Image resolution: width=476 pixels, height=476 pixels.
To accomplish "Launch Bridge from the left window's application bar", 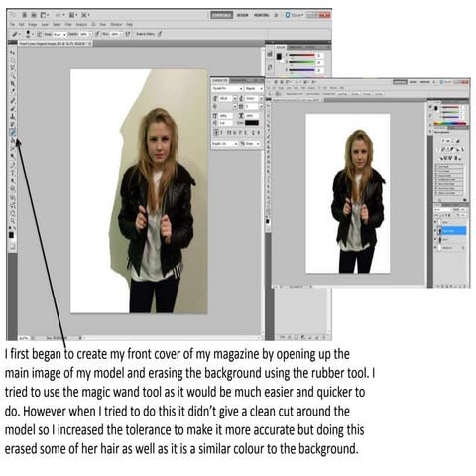I will pyautogui.click(x=24, y=15).
